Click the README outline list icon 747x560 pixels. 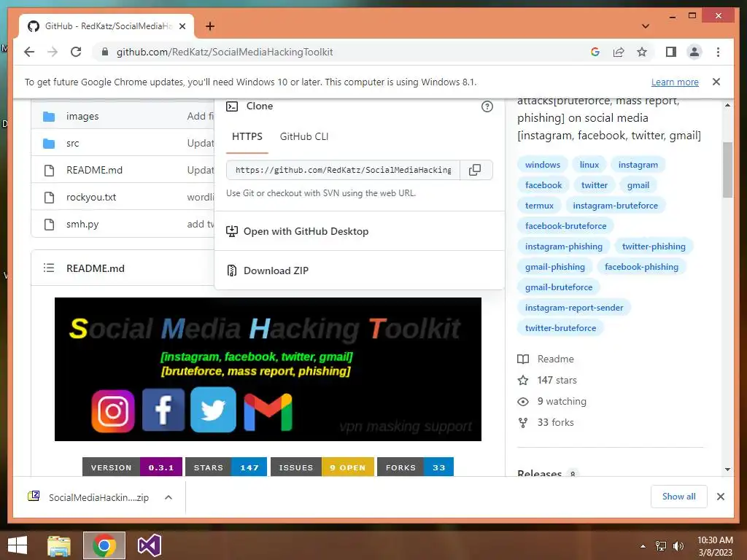tap(49, 268)
